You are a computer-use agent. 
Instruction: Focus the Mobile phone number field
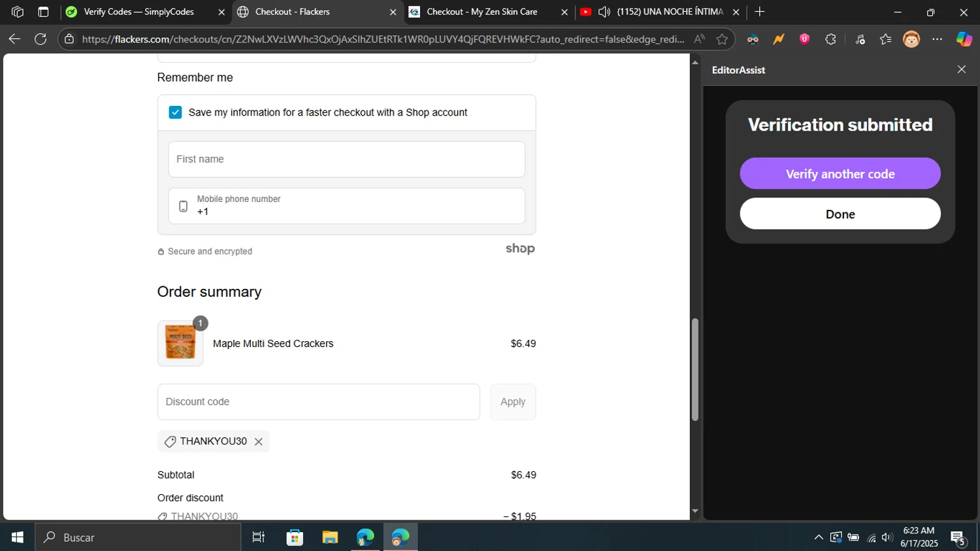pyautogui.click(x=346, y=206)
